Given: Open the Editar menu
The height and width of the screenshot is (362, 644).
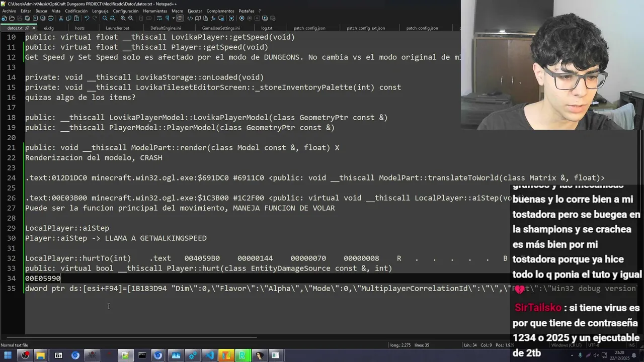Looking at the screenshot, I should pos(26,11).
